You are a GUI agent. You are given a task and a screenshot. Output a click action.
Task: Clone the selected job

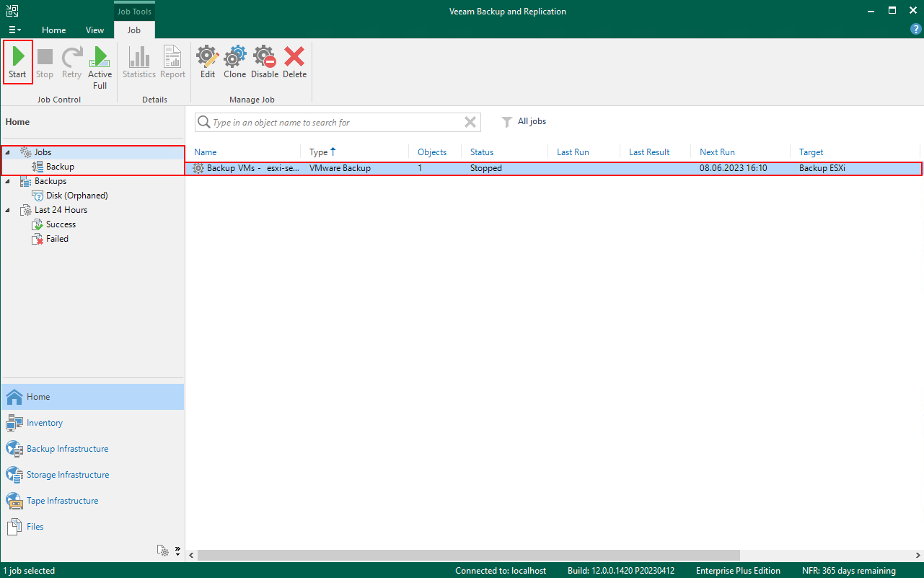tap(234, 63)
